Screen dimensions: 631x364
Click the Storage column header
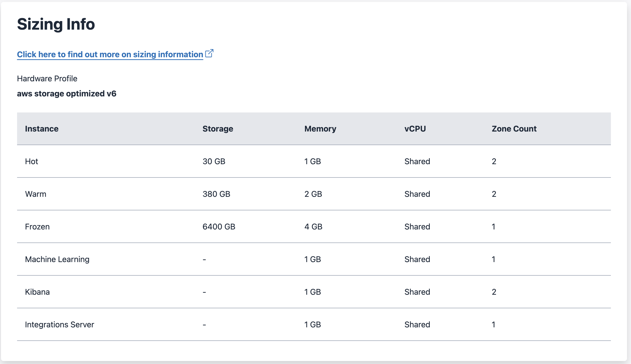pyautogui.click(x=218, y=129)
